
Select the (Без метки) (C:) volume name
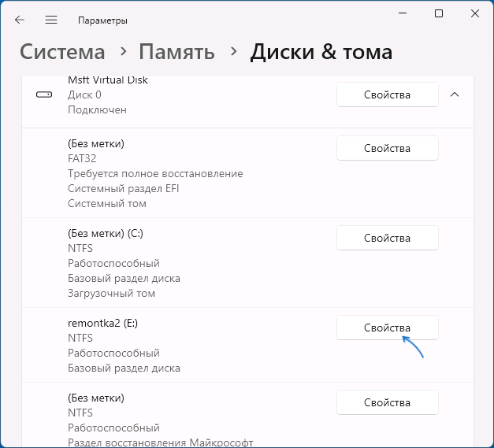(x=106, y=233)
